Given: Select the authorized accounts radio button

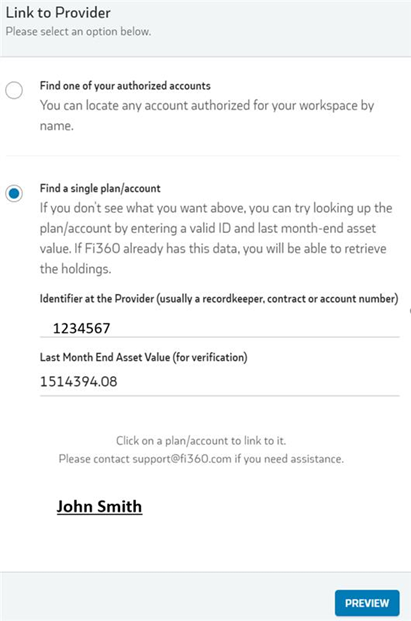Looking at the screenshot, I should point(14,90).
